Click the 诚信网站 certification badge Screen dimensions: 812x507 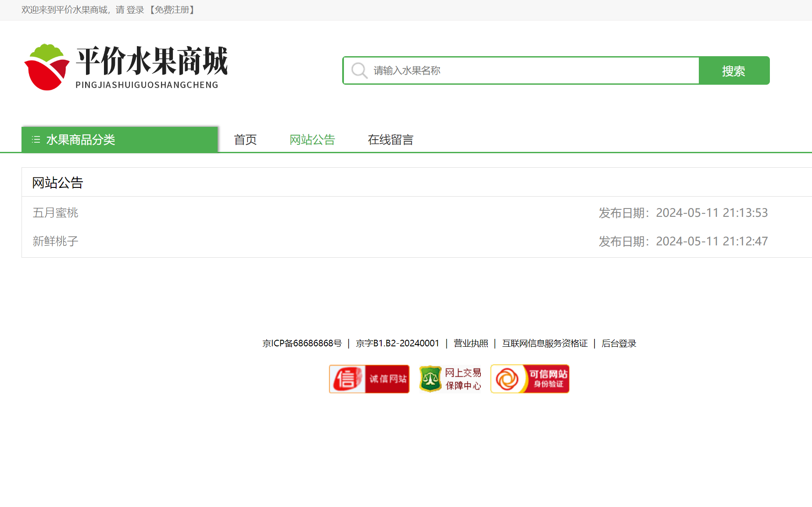pos(369,378)
